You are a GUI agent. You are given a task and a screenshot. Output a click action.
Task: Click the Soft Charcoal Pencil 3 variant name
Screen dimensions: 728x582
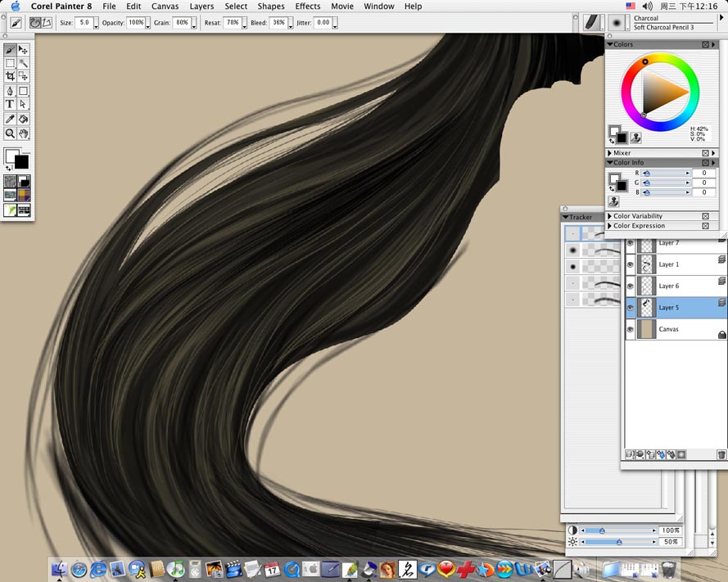pyautogui.click(x=663, y=27)
